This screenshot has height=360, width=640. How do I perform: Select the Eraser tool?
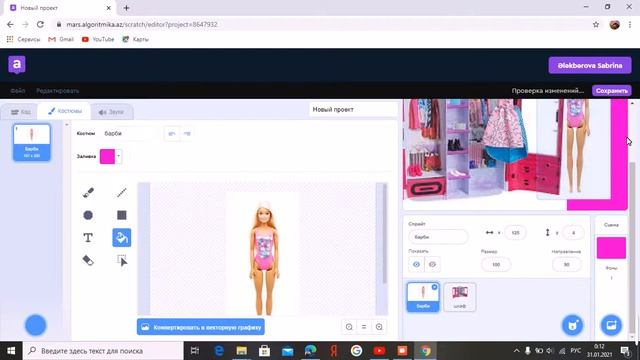[x=88, y=260]
